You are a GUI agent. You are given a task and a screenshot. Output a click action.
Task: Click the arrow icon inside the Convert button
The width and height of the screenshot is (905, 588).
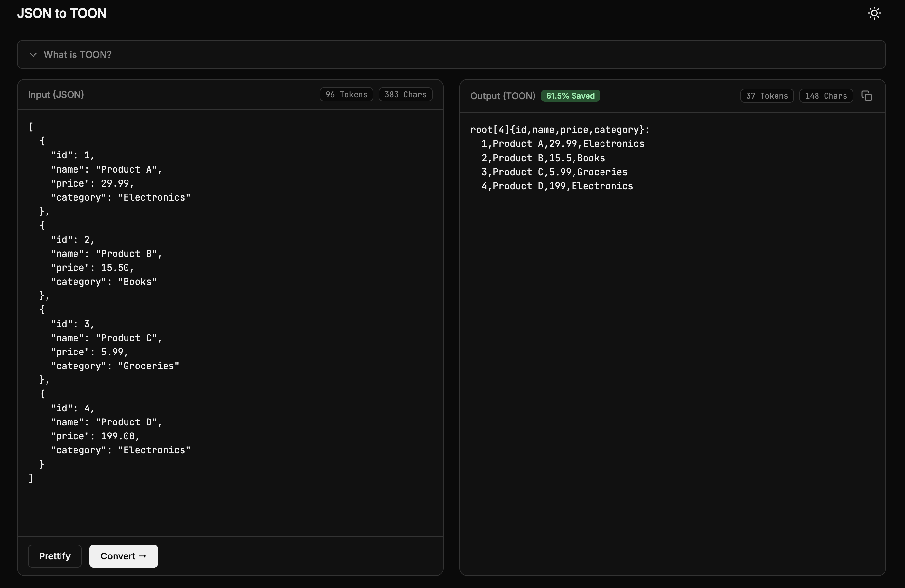(x=143, y=556)
